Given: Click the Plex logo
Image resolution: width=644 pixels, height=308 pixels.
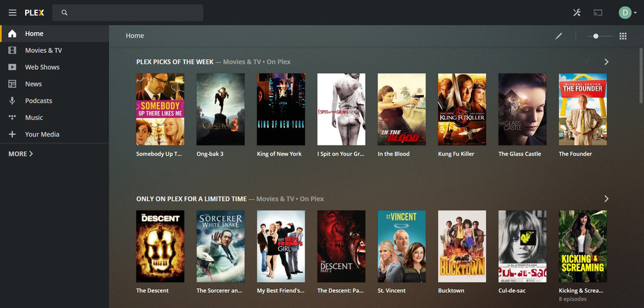Looking at the screenshot, I should tap(34, 13).
